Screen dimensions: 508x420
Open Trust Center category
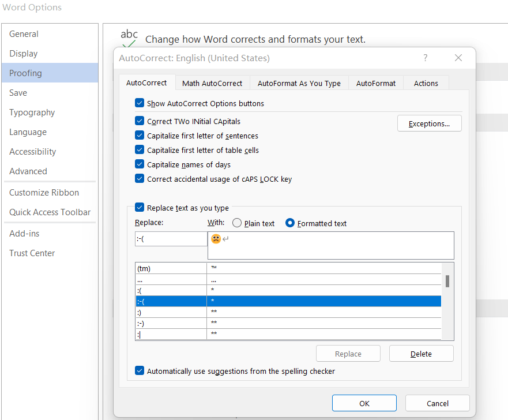pyautogui.click(x=50, y=253)
